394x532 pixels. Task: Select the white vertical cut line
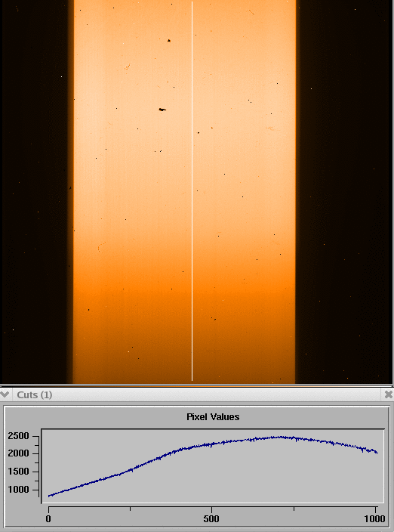[192, 191]
